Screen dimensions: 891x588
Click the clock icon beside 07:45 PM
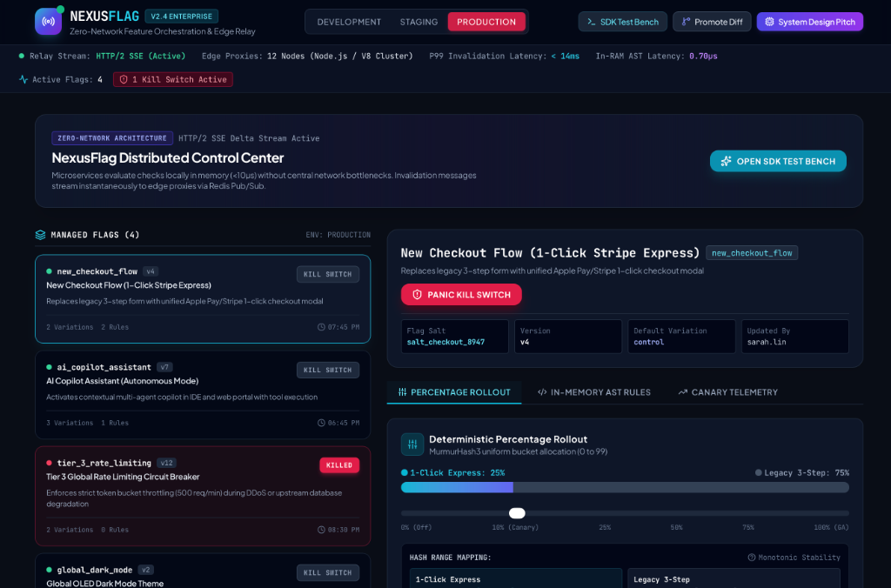pyautogui.click(x=321, y=327)
